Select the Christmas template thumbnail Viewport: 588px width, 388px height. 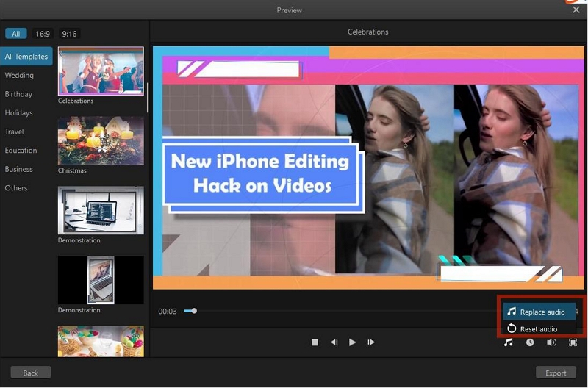[101, 140]
